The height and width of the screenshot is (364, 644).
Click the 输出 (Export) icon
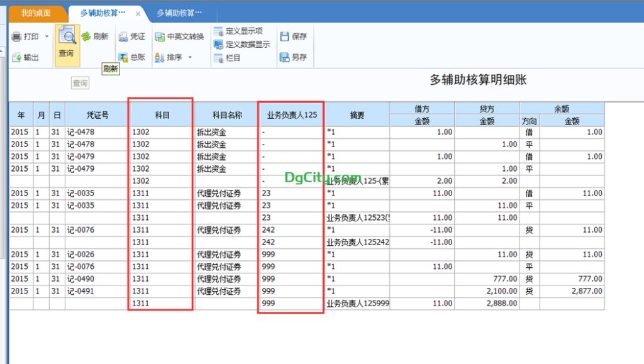17,57
